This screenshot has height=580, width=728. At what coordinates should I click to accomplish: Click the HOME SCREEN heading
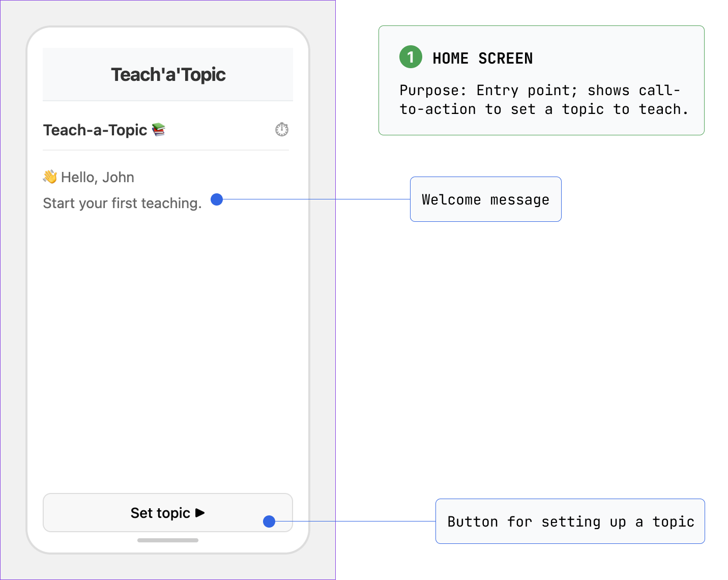(482, 59)
